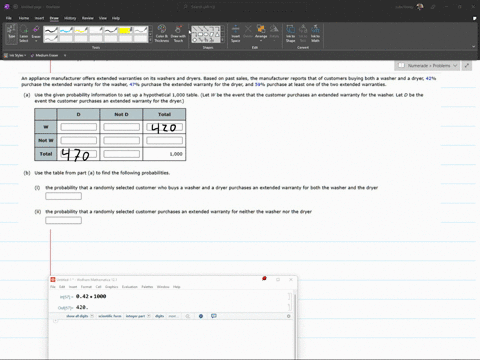The height and width of the screenshot is (360, 480).
Task: Open the Rotate dropdown
Action: 274,33
